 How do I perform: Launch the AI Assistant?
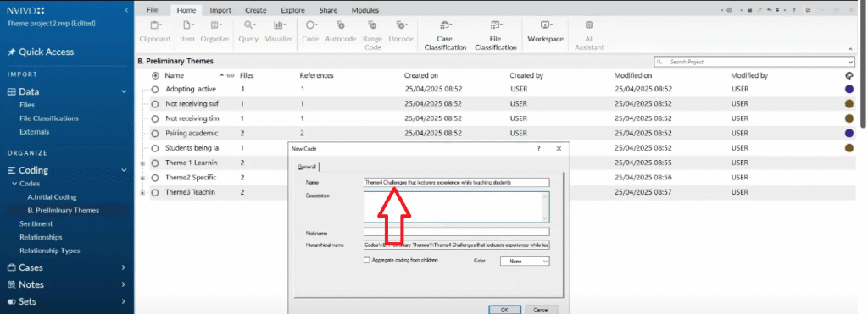(589, 36)
